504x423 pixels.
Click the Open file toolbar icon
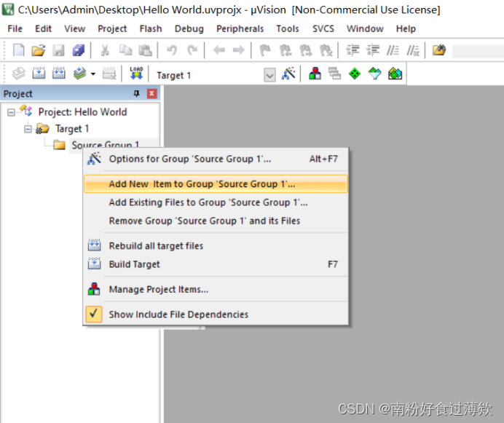pos(39,50)
